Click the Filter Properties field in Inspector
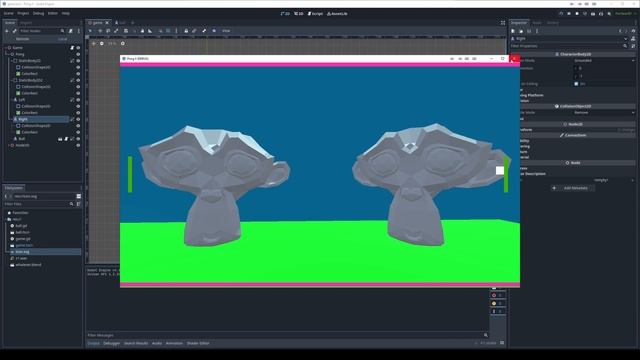The width and height of the screenshot is (640, 360). (569, 46)
